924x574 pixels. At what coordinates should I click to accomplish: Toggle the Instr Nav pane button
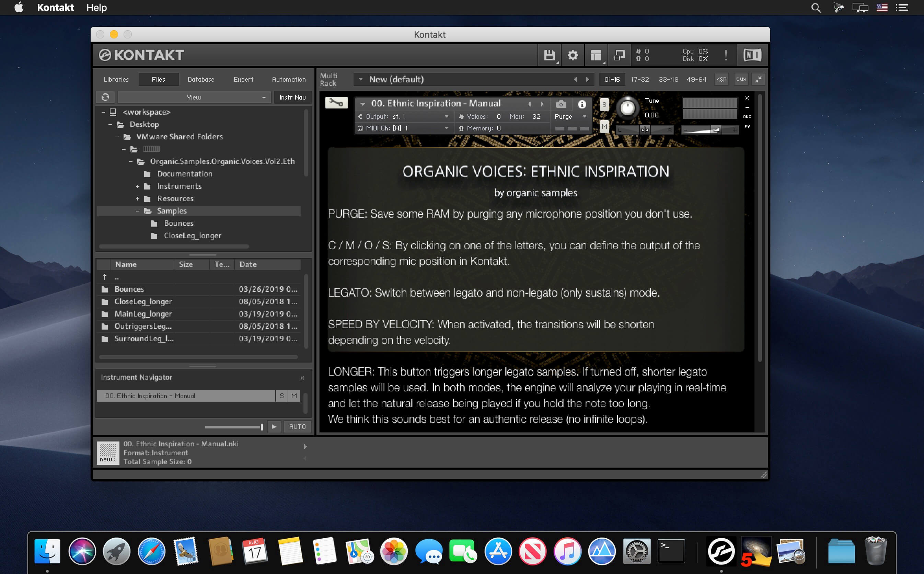[x=292, y=97]
